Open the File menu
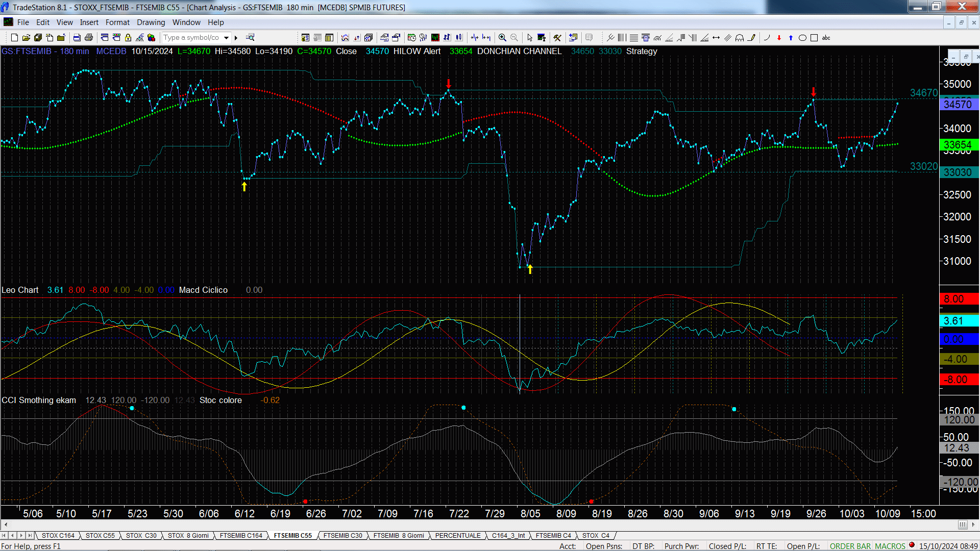Screen dimensions: 980x551 [23, 22]
